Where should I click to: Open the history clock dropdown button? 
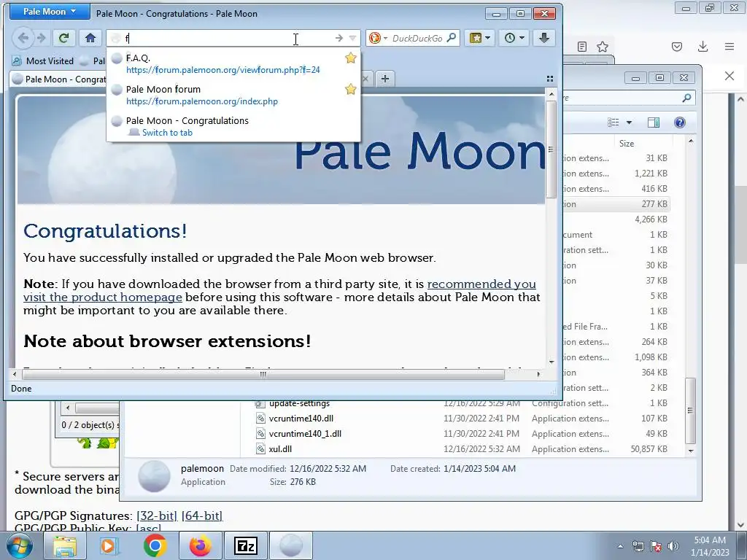(x=514, y=38)
